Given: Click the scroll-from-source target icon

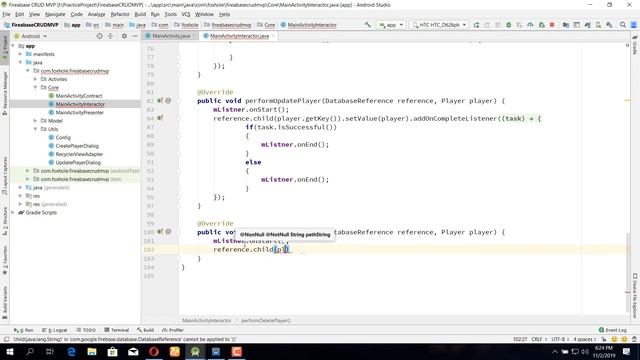Looking at the screenshot, I should [99, 36].
